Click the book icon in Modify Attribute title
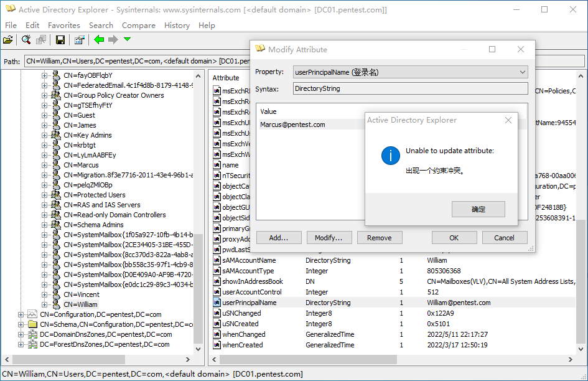Image resolution: width=588 pixels, height=381 pixels. [260, 49]
